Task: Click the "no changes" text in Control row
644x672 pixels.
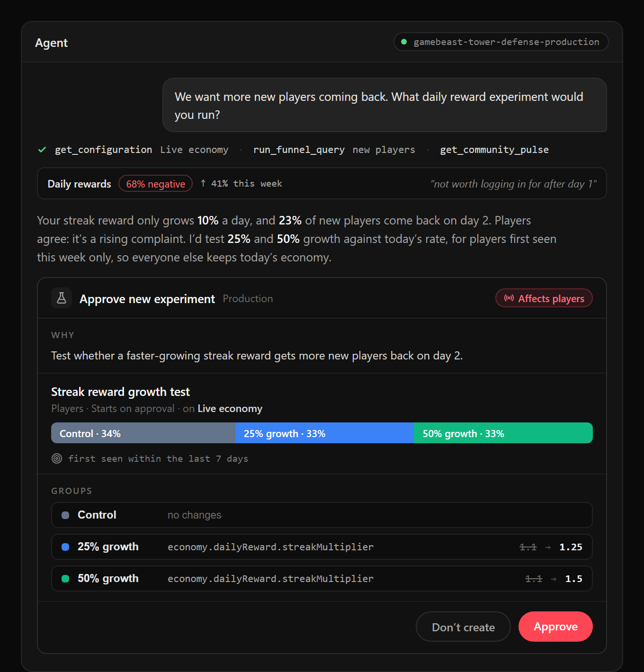Action: [x=194, y=515]
